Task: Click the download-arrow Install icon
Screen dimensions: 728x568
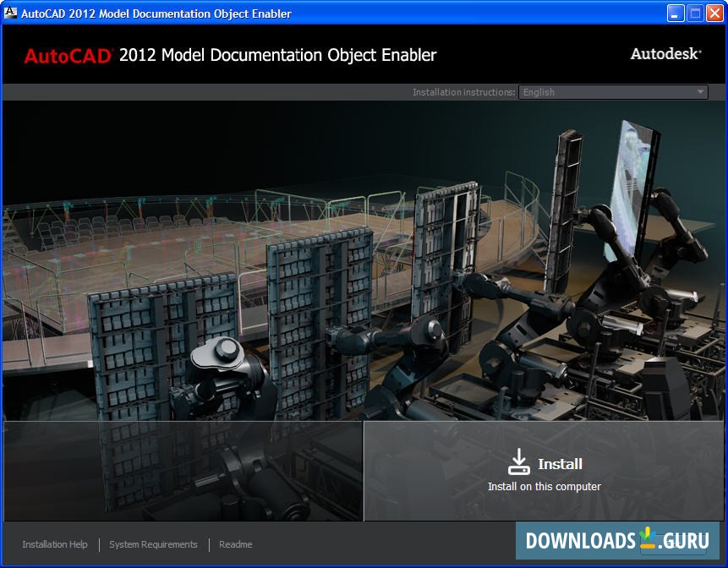Action: (x=518, y=460)
